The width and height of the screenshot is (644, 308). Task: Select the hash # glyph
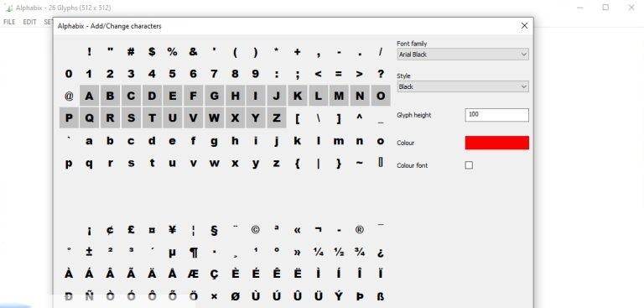point(131,51)
